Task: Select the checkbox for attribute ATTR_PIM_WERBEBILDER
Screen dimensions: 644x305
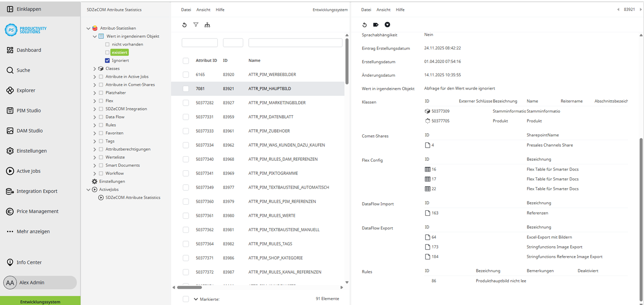Action: click(x=186, y=74)
